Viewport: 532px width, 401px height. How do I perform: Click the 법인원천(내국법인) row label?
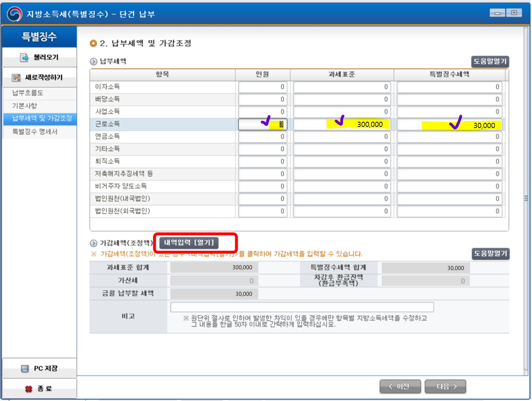click(123, 199)
